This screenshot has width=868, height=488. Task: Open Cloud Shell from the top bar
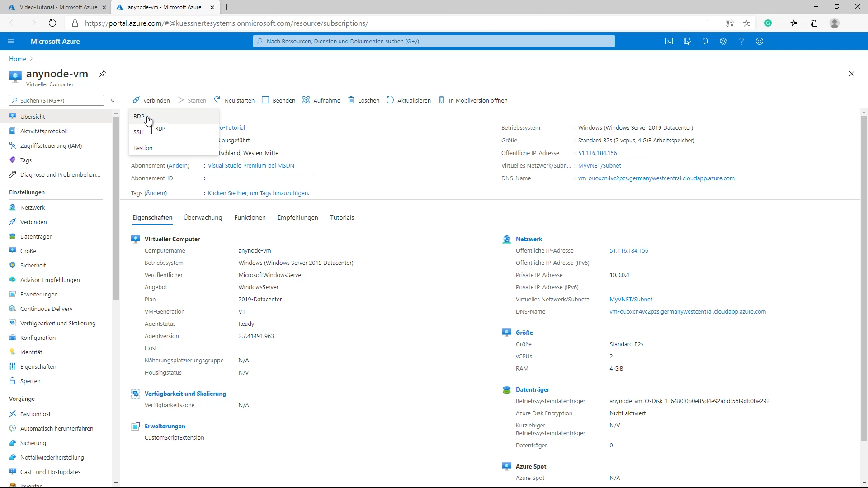(x=669, y=41)
